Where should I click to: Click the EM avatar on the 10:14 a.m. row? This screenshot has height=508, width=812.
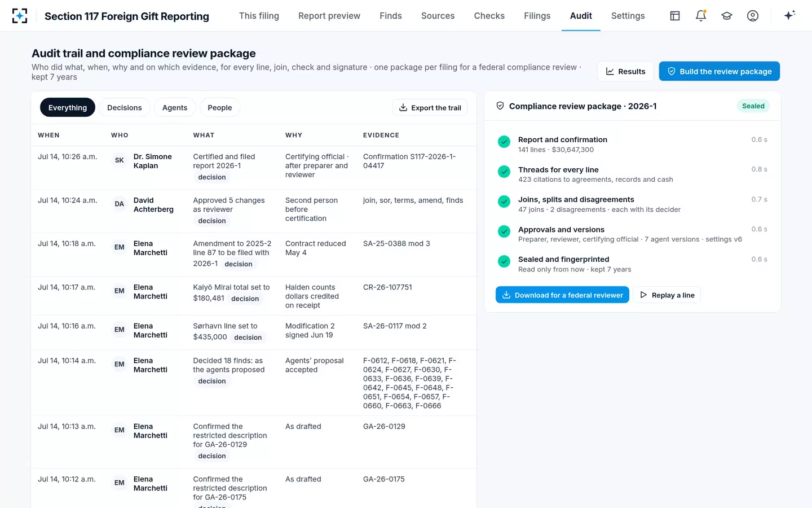(x=120, y=364)
